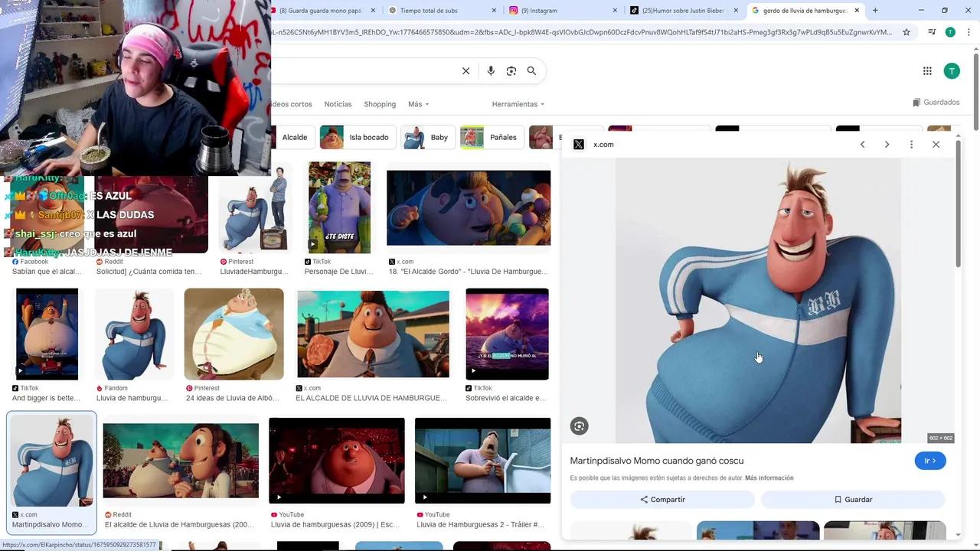Click the Ir button to visit site
This screenshot has height=551, width=980.
point(930,461)
